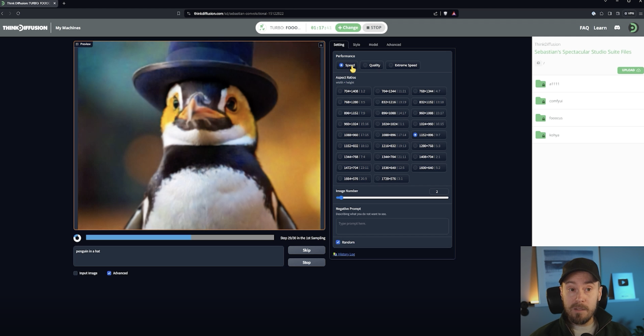644x336 pixels.
Task: Click the bookmark icon in the address bar
Action: click(178, 14)
